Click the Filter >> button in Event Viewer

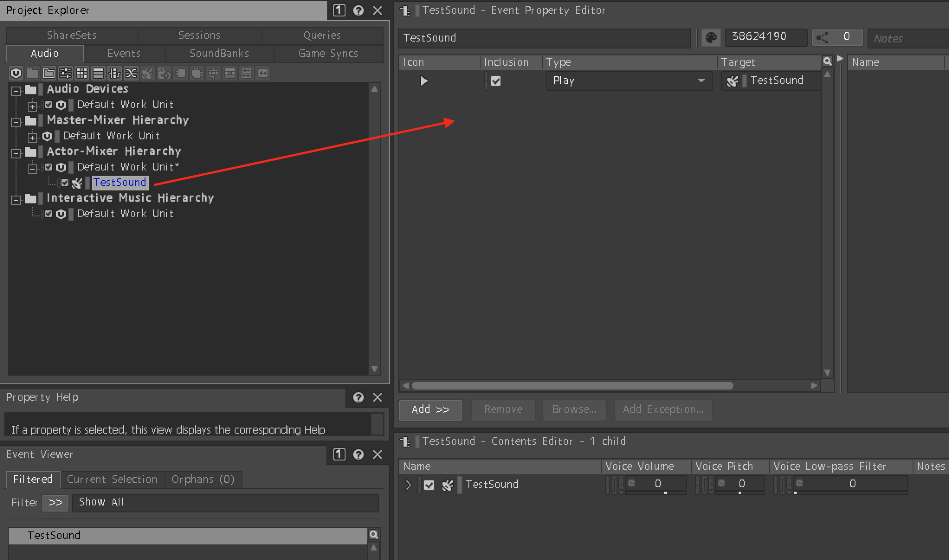click(x=55, y=503)
